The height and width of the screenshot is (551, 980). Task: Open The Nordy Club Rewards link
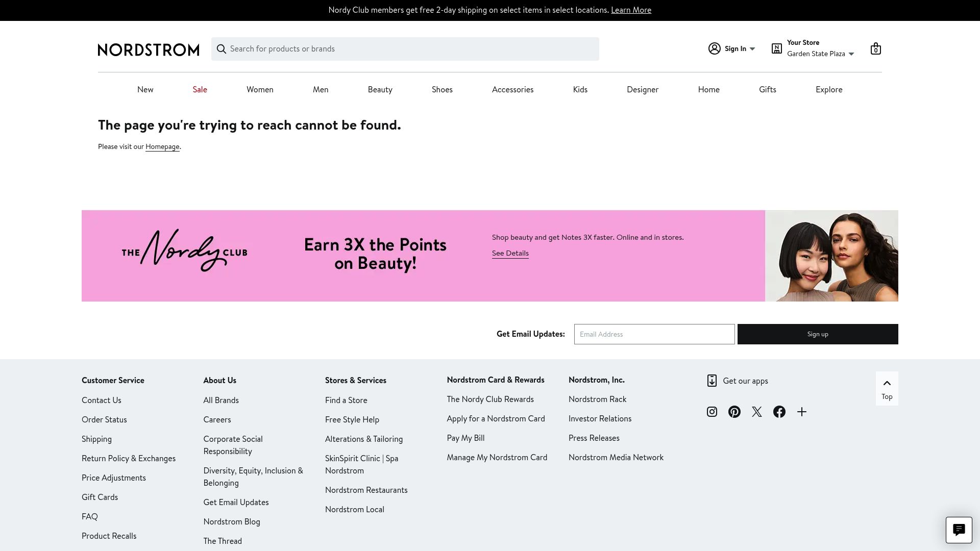491,399
